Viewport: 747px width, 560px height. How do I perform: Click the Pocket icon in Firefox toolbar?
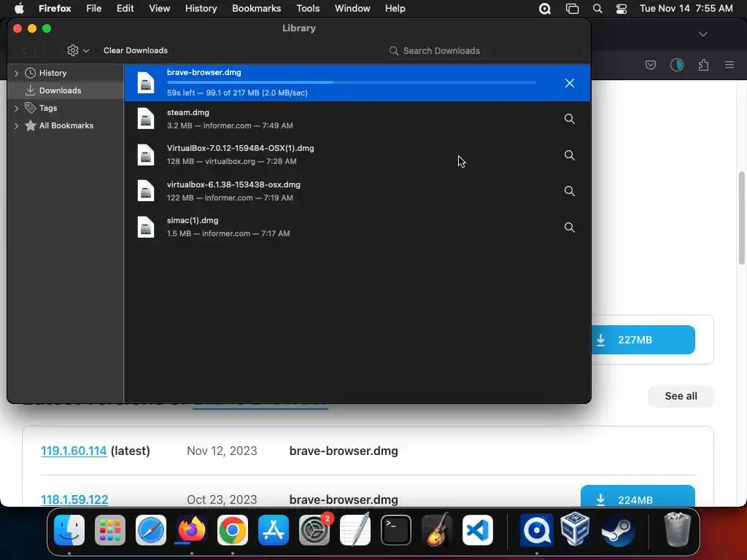click(650, 65)
